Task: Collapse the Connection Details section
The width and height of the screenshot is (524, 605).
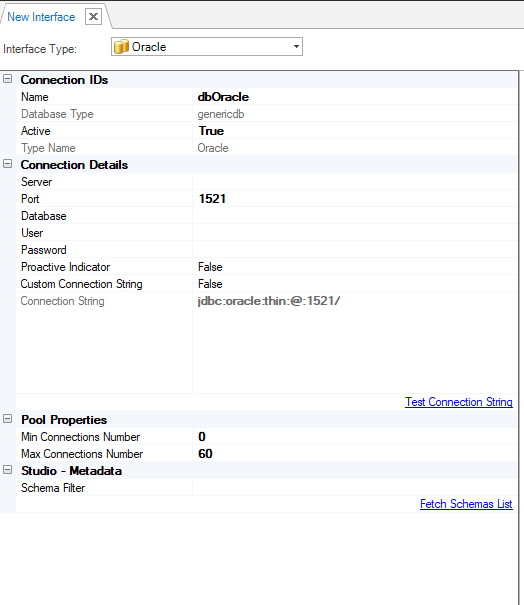Action: [x=7, y=164]
